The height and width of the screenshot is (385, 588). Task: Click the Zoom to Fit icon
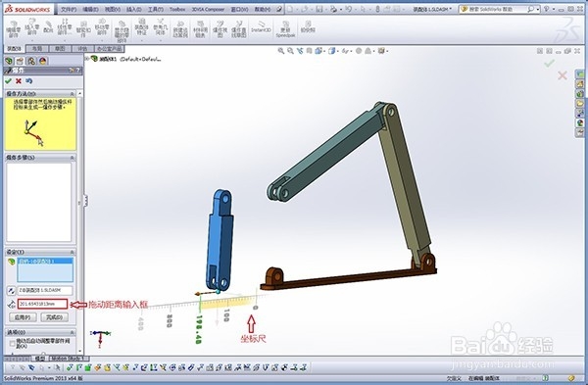coord(281,51)
